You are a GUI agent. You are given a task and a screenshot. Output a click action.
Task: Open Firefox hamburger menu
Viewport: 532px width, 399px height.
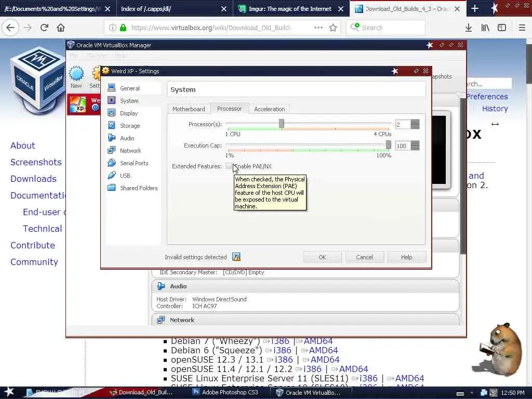[522, 28]
